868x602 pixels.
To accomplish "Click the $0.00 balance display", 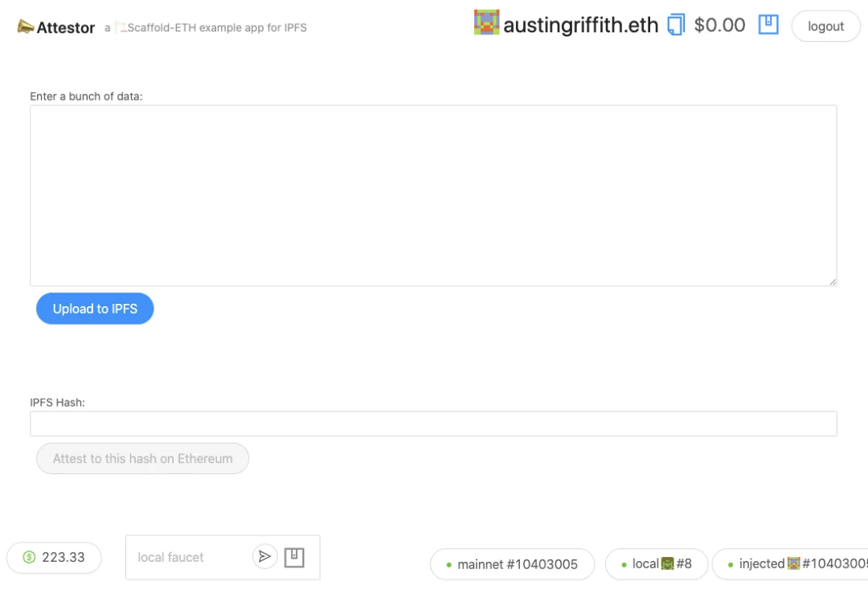I will pos(719,25).
